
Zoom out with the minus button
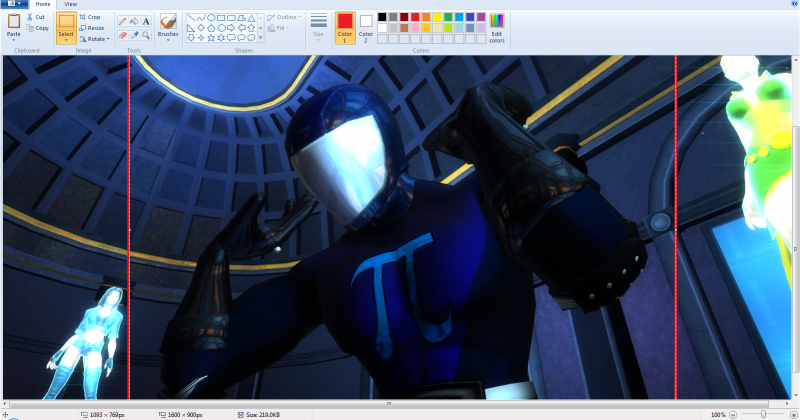coord(733,415)
